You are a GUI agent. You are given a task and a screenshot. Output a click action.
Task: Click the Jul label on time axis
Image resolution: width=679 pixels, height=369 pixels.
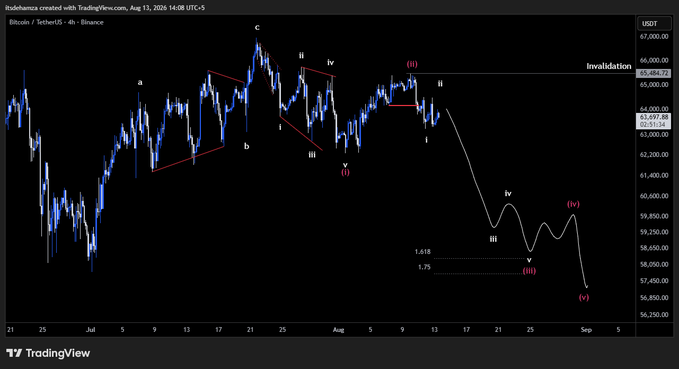[x=90, y=330]
